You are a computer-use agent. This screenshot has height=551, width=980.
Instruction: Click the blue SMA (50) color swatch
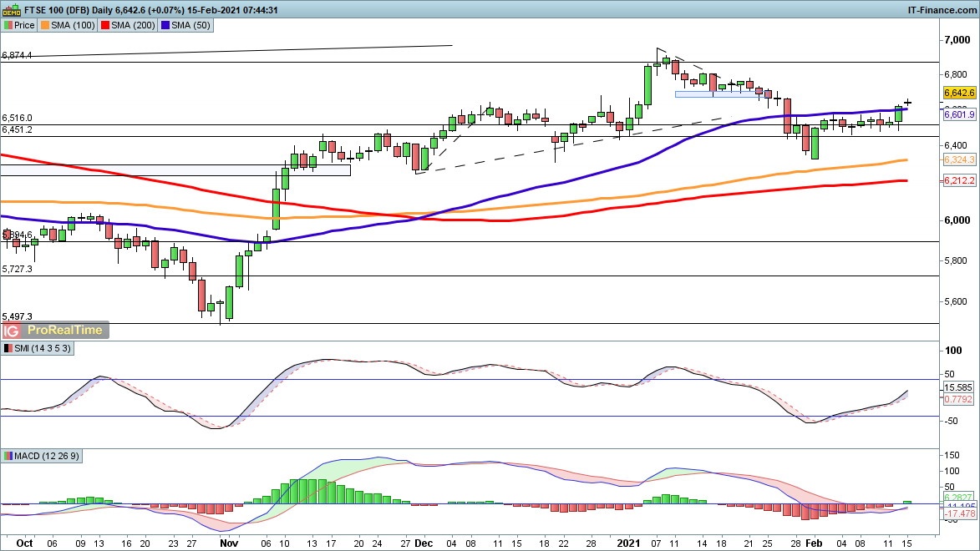pyautogui.click(x=165, y=26)
